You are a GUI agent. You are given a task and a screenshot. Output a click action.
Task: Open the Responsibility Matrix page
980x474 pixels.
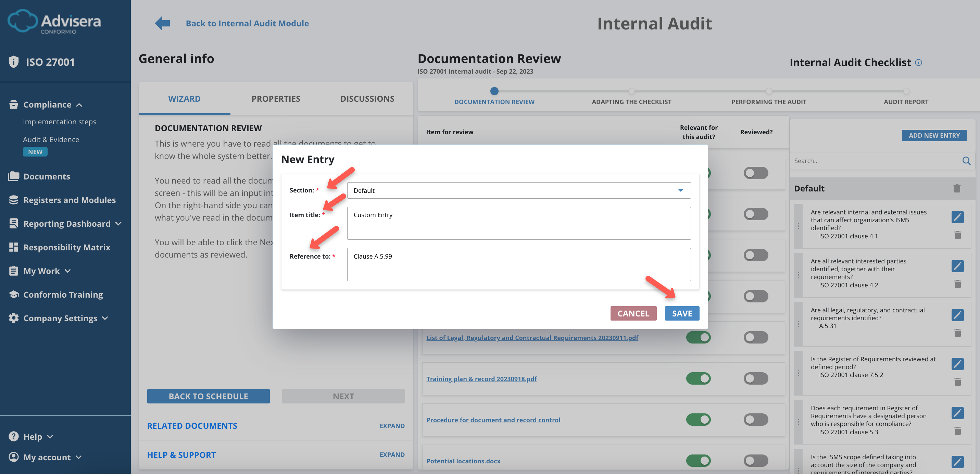point(66,247)
